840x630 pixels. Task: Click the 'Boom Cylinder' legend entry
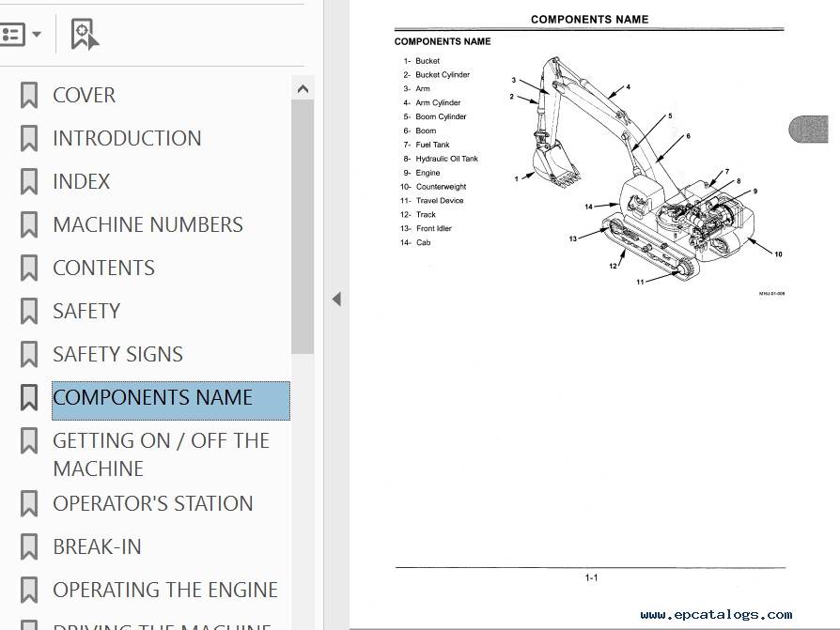(x=441, y=116)
